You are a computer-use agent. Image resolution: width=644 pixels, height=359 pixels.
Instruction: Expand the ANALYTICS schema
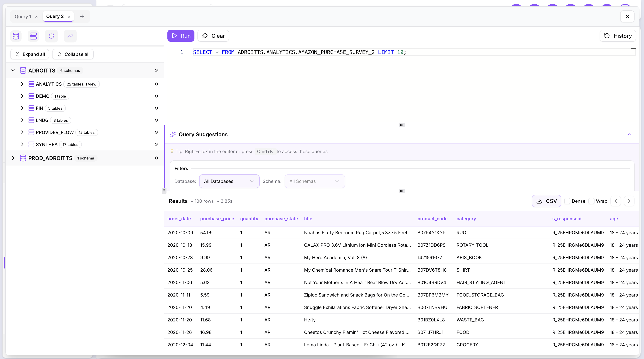coord(22,84)
